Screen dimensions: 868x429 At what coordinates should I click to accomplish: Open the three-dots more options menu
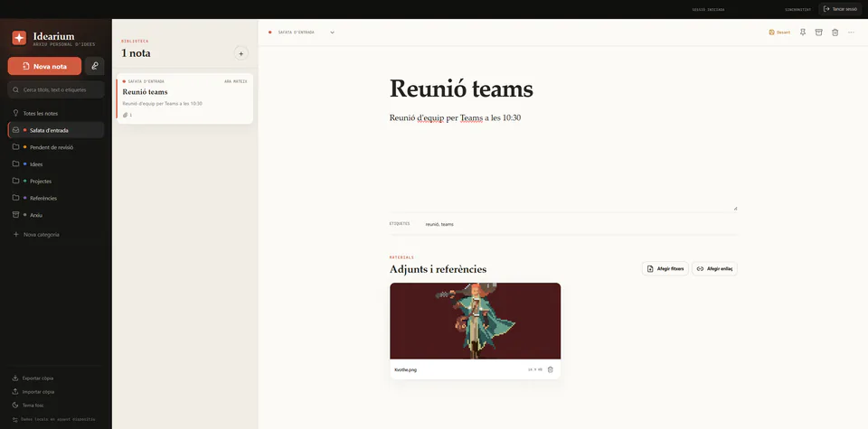(852, 33)
